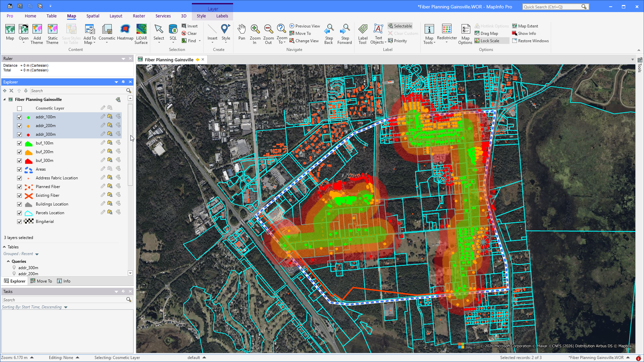The image size is (644, 362).
Task: Collapse the Queries group
Action: (8, 261)
